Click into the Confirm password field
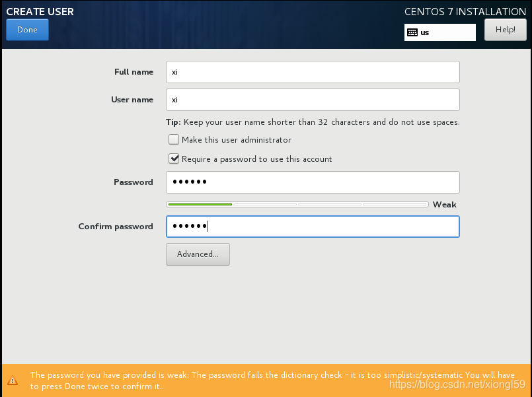This screenshot has width=532, height=397. (313, 227)
